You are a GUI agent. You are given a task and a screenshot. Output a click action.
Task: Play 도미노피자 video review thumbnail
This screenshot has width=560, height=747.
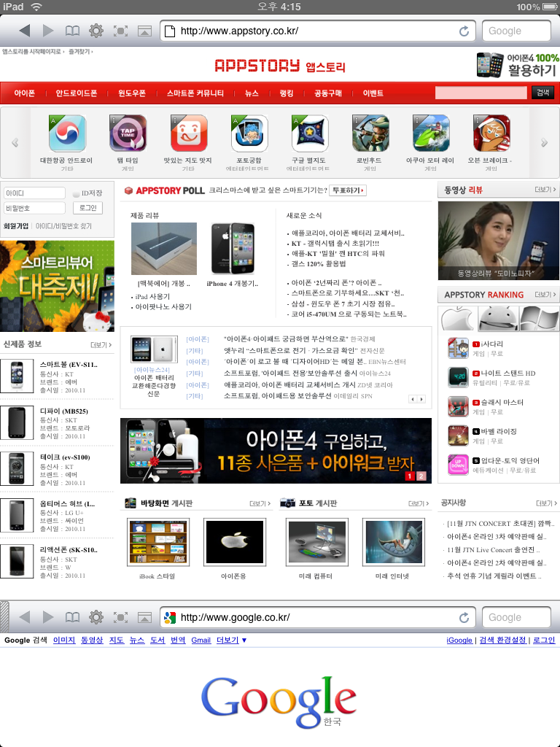pos(499,241)
